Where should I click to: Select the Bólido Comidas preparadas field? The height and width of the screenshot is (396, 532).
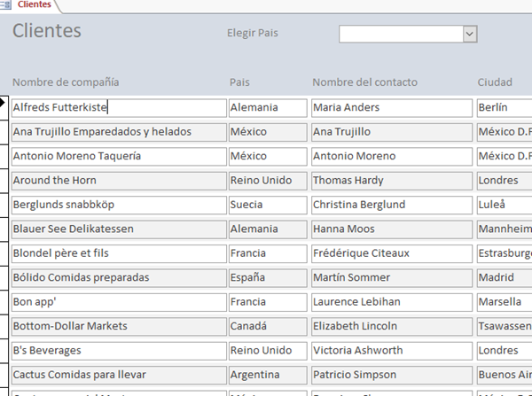point(119,277)
